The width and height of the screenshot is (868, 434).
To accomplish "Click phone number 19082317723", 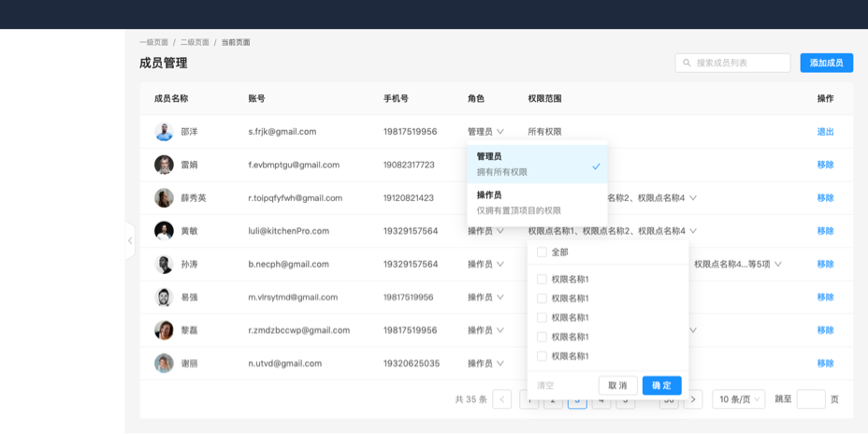I will tap(409, 165).
